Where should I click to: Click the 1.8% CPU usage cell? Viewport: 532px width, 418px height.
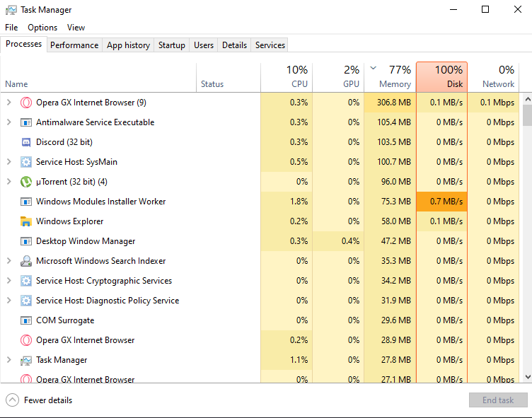287,202
